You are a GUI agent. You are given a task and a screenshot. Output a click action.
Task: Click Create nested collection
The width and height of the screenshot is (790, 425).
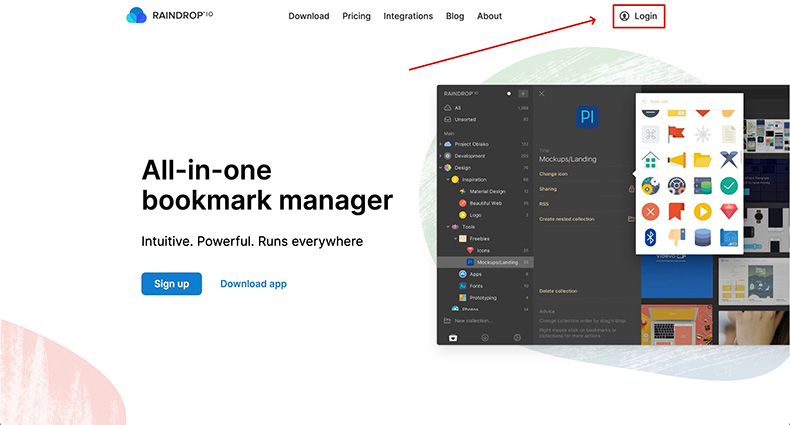click(567, 219)
